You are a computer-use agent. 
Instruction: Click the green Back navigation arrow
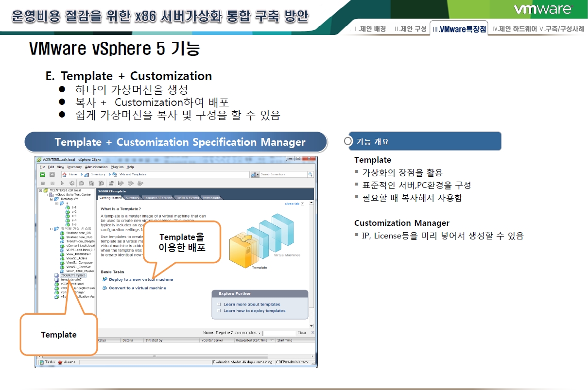point(43,174)
